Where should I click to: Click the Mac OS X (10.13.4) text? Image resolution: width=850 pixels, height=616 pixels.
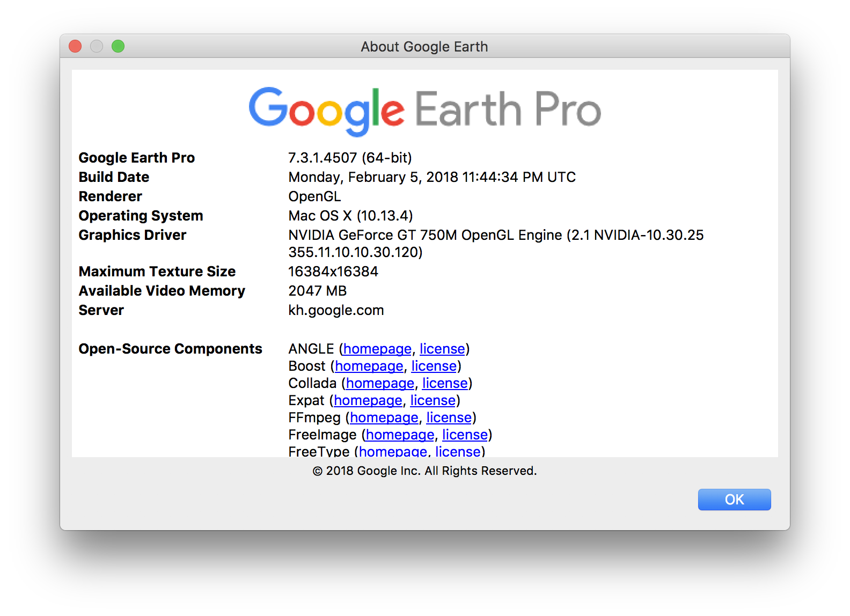[x=350, y=216]
